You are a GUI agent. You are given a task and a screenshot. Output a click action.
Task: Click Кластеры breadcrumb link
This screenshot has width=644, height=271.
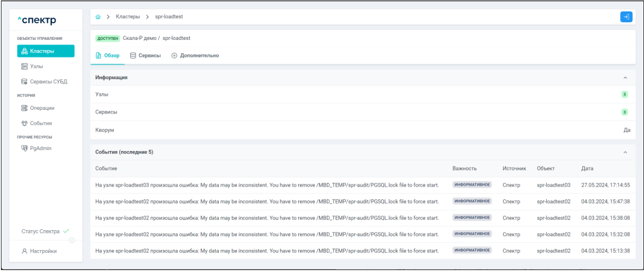pyautogui.click(x=127, y=17)
